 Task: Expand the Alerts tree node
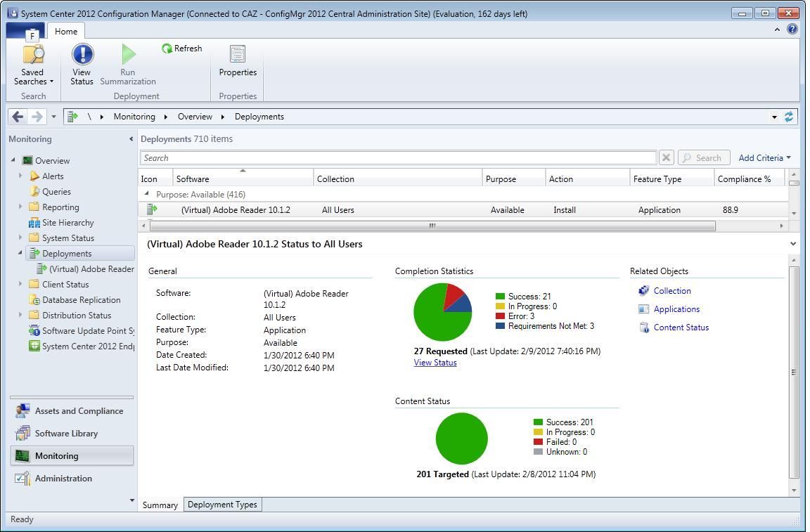pos(20,176)
